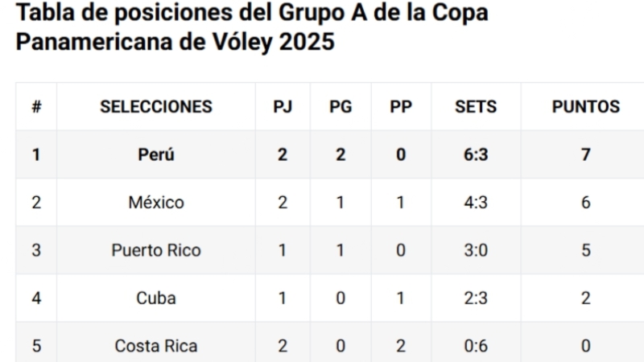The height and width of the screenshot is (362, 644).
Task: Click the # rank column header
Action: click(36, 107)
